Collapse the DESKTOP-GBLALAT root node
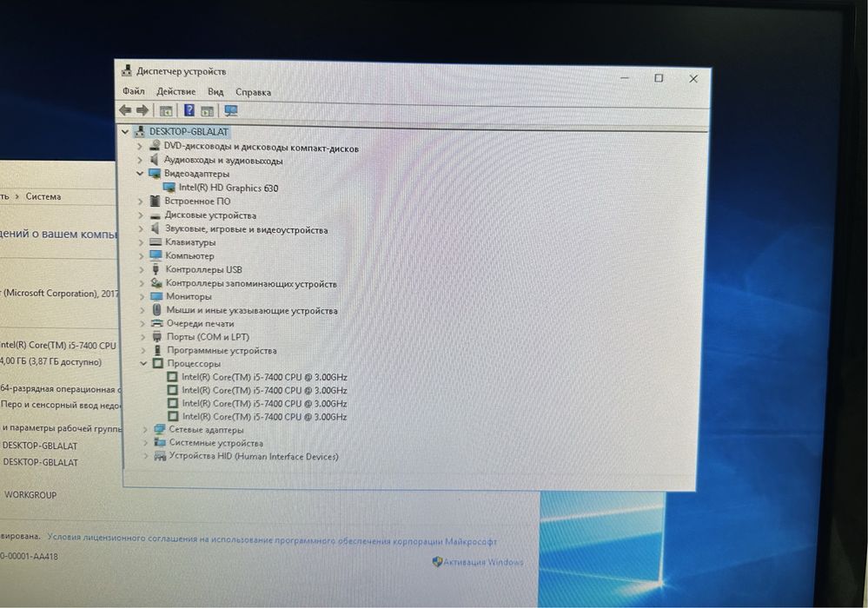868x608 pixels. tap(125, 132)
